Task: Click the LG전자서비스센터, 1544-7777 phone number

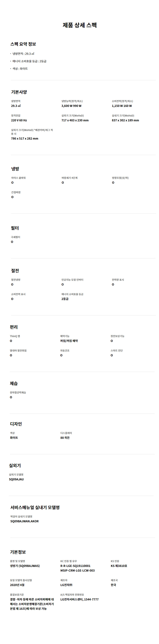Action: tap(79, 599)
